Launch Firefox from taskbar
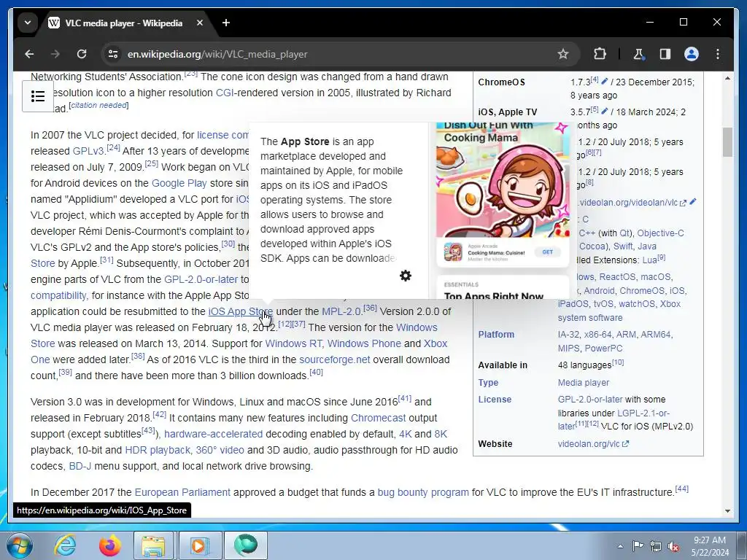Image resolution: width=747 pixels, height=560 pixels. 110,545
